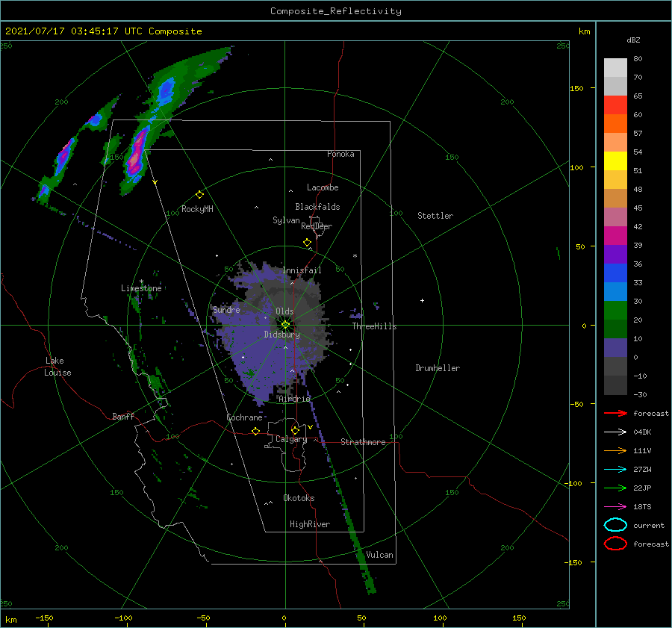Click the Ponoka city label
The image size is (672, 628).
[340, 154]
